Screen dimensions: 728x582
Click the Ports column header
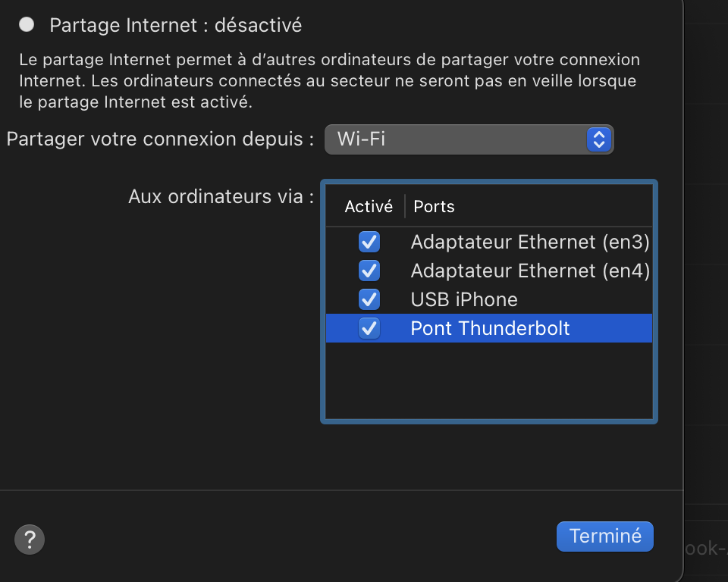(434, 206)
